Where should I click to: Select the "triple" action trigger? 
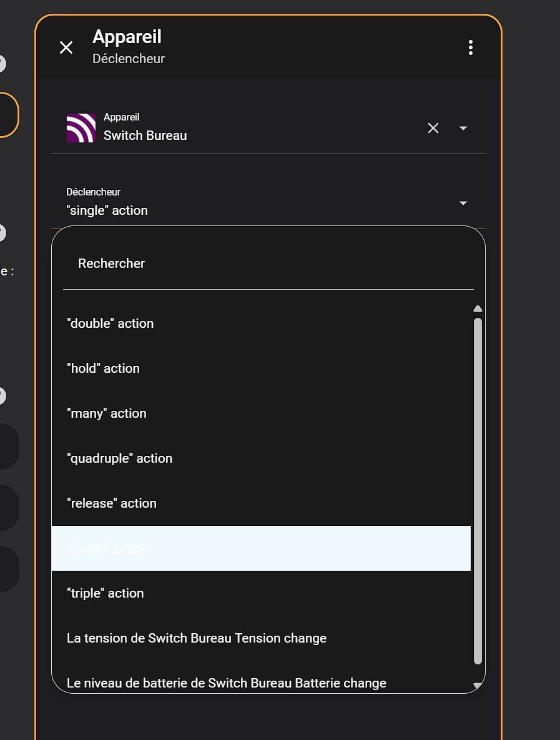[x=105, y=593]
